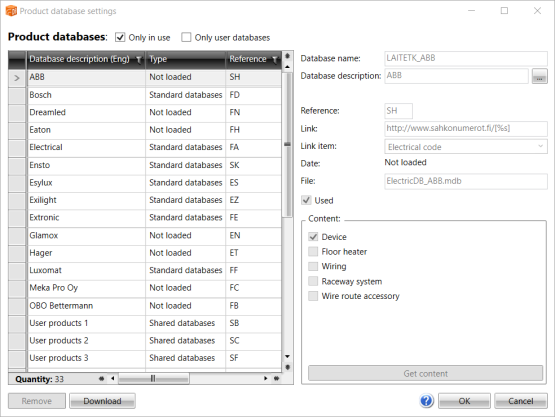Click the Quantity: 33 status text
555x417 pixels.
39,379
